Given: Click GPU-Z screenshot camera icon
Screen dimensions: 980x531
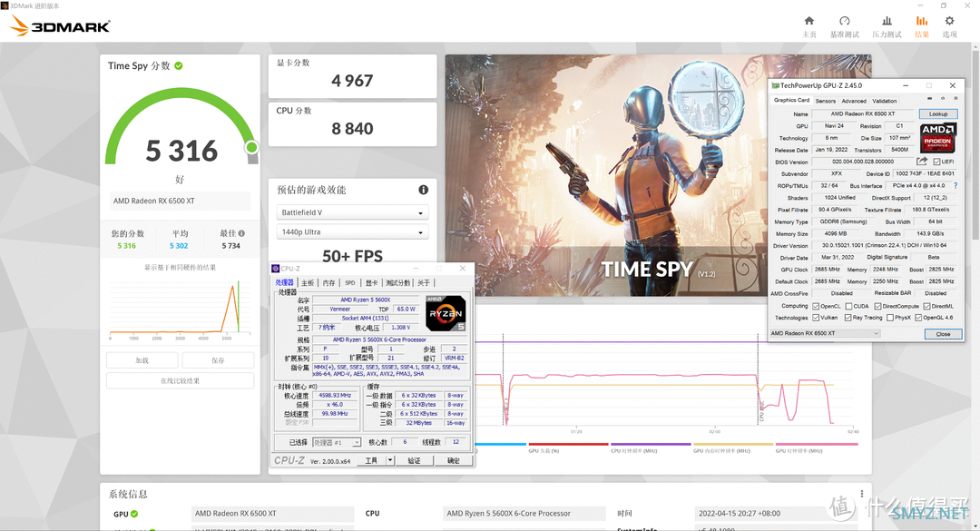Looking at the screenshot, I should click(929, 99).
